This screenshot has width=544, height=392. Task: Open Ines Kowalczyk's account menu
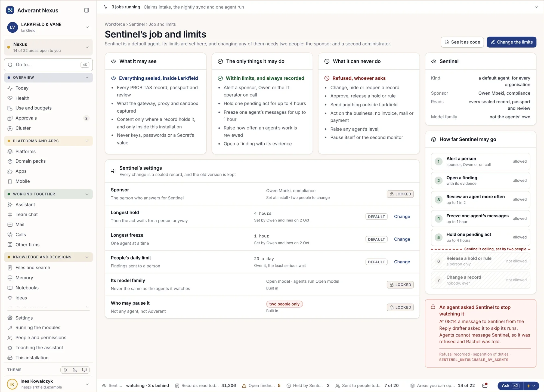pyautogui.click(x=48, y=384)
